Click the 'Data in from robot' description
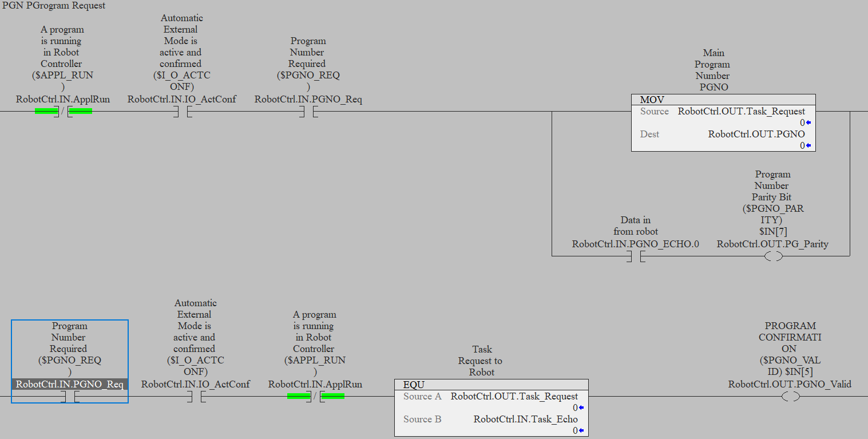Image resolution: width=868 pixels, height=439 pixels. tap(636, 226)
